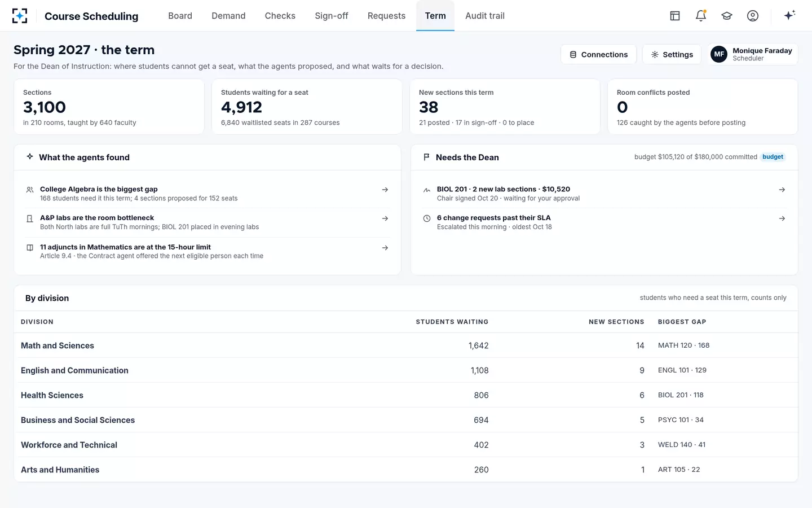This screenshot has height=508, width=812.
Task: Switch to the Board tab
Action: [180, 16]
